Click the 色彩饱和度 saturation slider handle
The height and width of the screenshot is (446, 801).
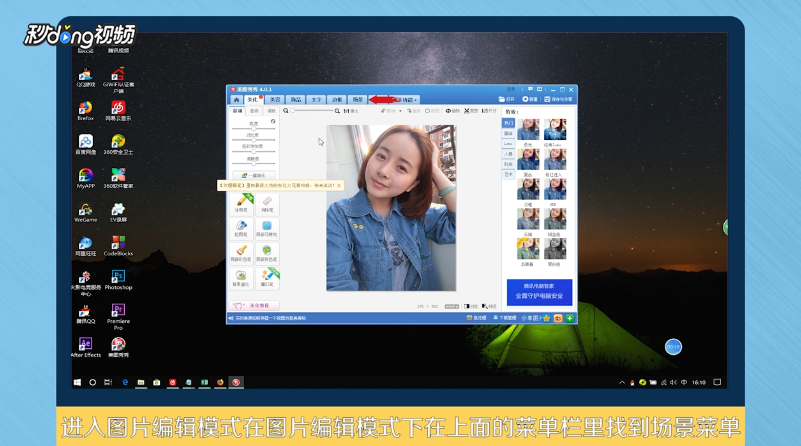point(253,152)
